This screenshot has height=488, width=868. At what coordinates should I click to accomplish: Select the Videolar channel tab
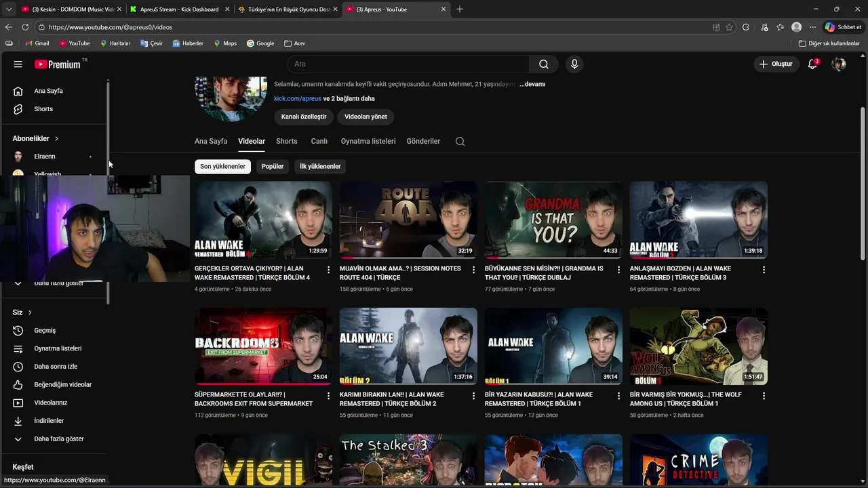pyautogui.click(x=252, y=142)
